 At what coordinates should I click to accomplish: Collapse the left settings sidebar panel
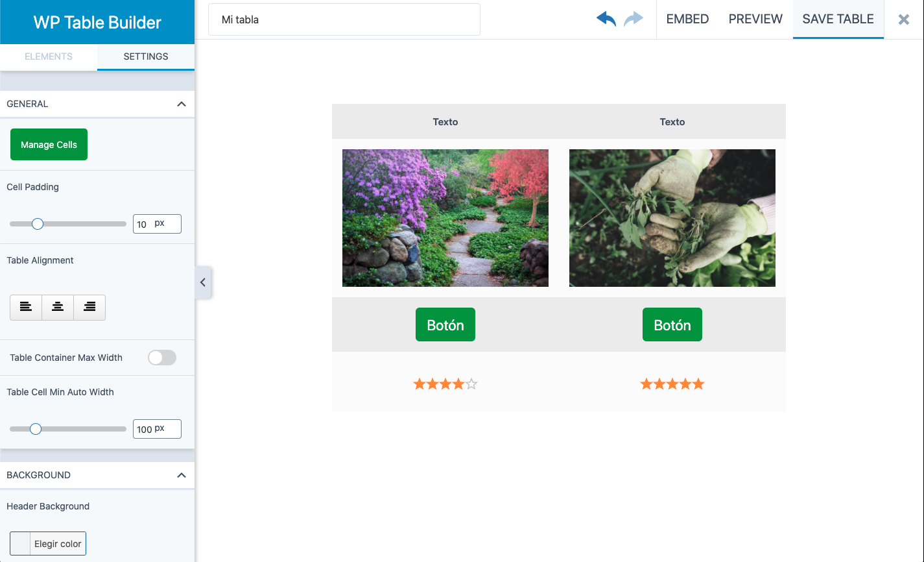click(202, 282)
